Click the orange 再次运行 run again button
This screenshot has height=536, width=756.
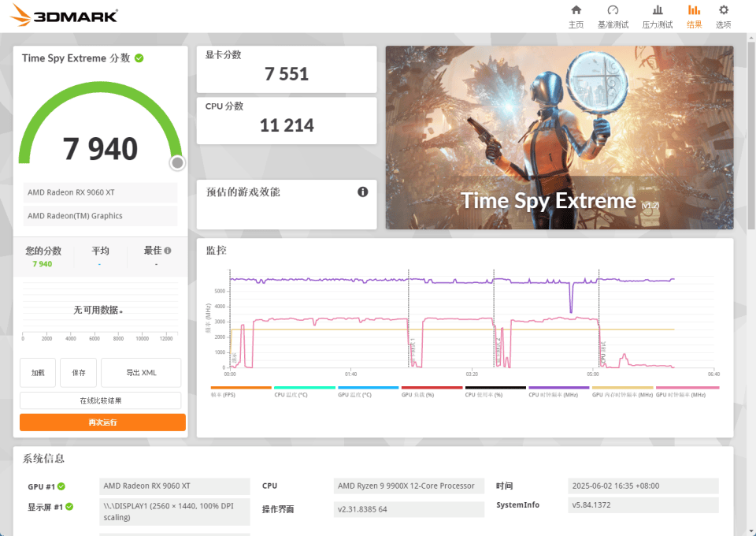[102, 422]
